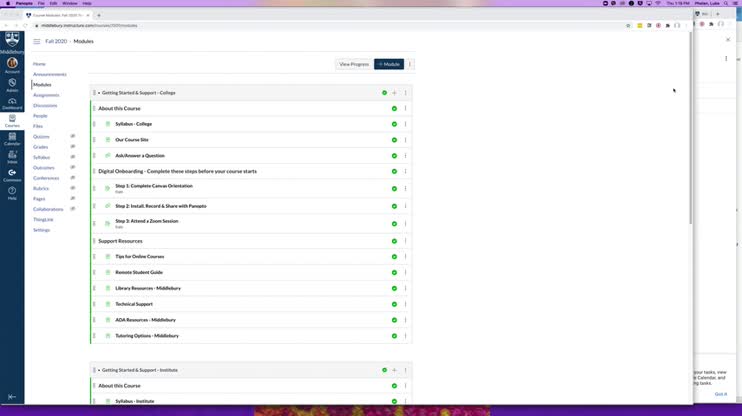The height and width of the screenshot is (416, 742).
Task: Add item to Getting Started College module
Action: click(x=394, y=93)
